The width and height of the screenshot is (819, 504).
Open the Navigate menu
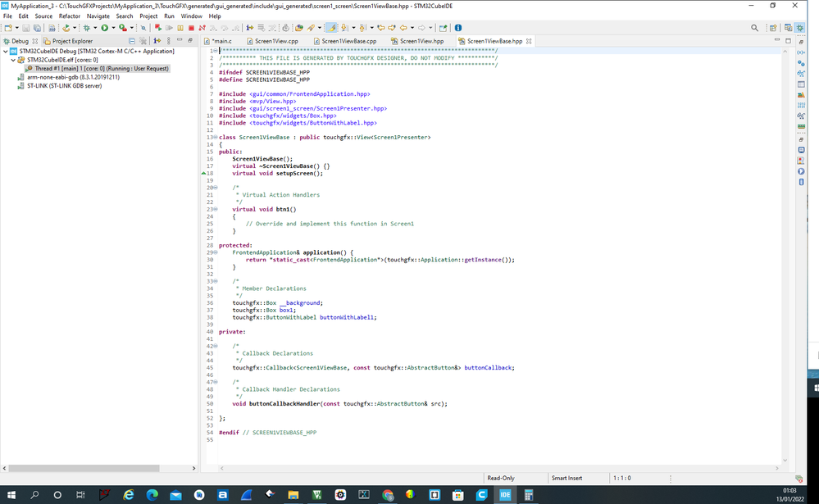[98, 16]
